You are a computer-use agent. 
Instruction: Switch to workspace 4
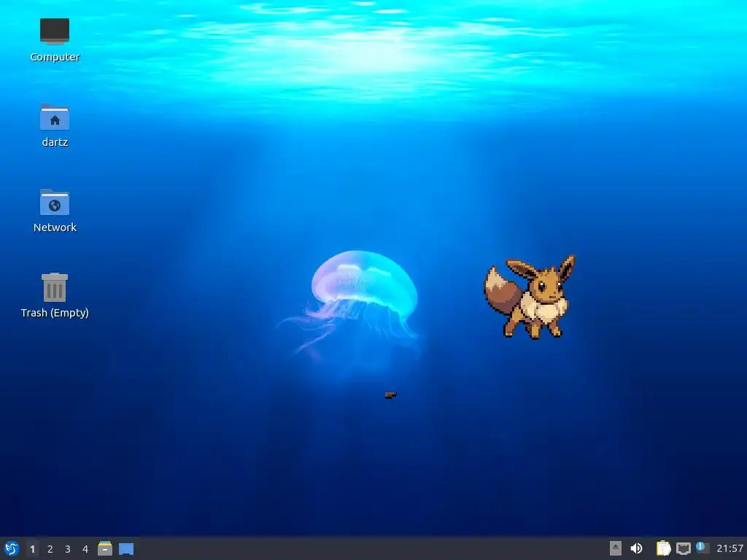click(x=85, y=549)
